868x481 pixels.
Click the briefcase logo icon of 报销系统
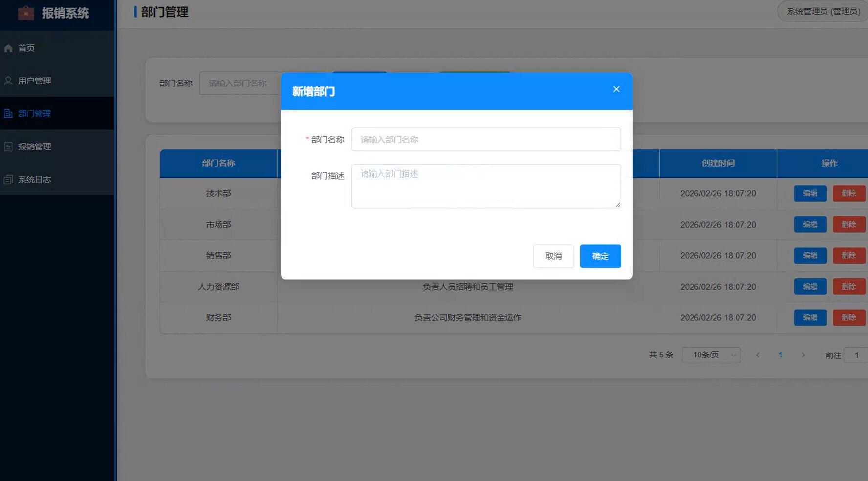[26, 13]
